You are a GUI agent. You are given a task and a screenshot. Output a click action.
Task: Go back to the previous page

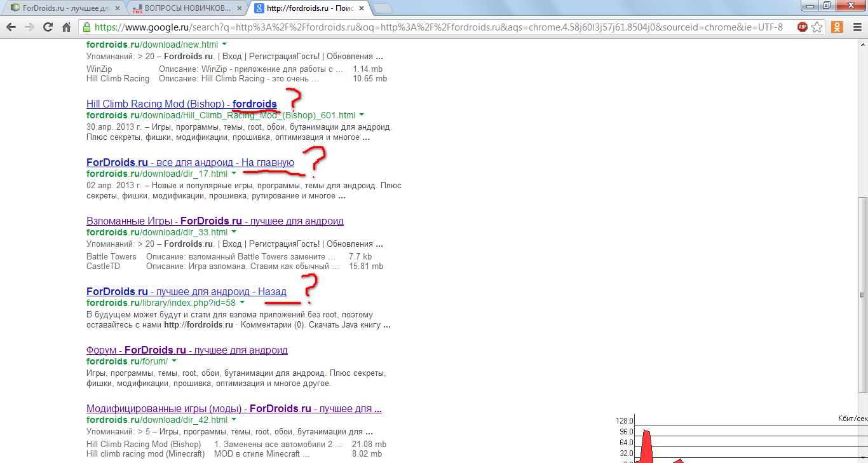coord(11,27)
